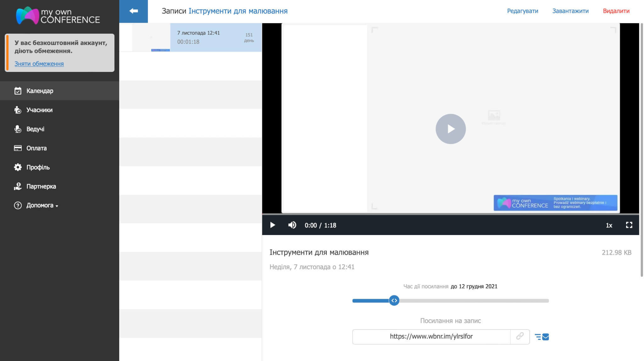
Task: Open Профіль settings
Action: pyautogui.click(x=38, y=167)
